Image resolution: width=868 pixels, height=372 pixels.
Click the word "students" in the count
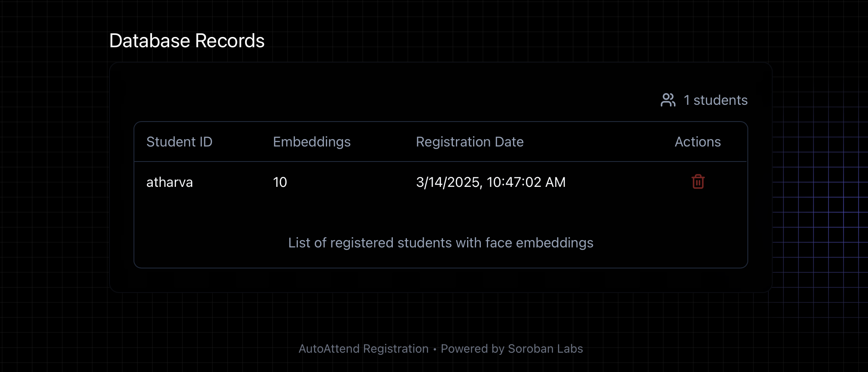pyautogui.click(x=720, y=100)
